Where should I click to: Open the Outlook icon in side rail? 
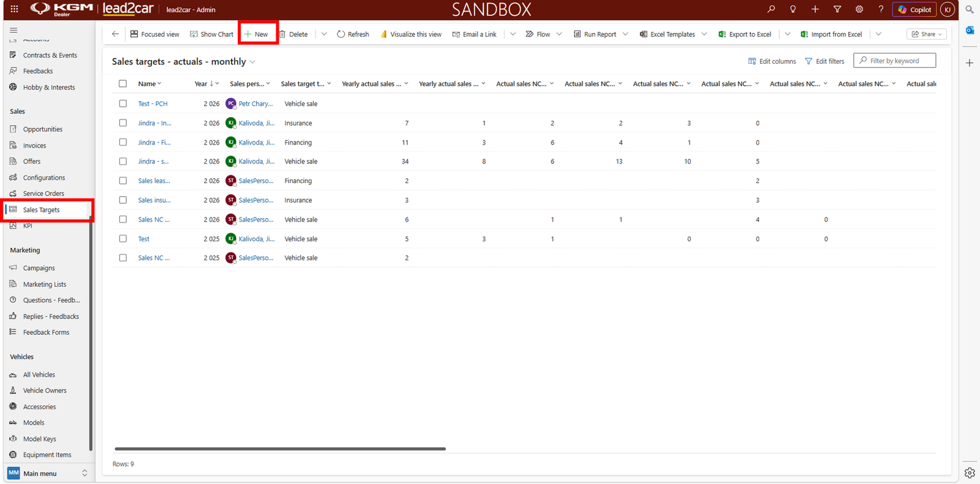(970, 30)
